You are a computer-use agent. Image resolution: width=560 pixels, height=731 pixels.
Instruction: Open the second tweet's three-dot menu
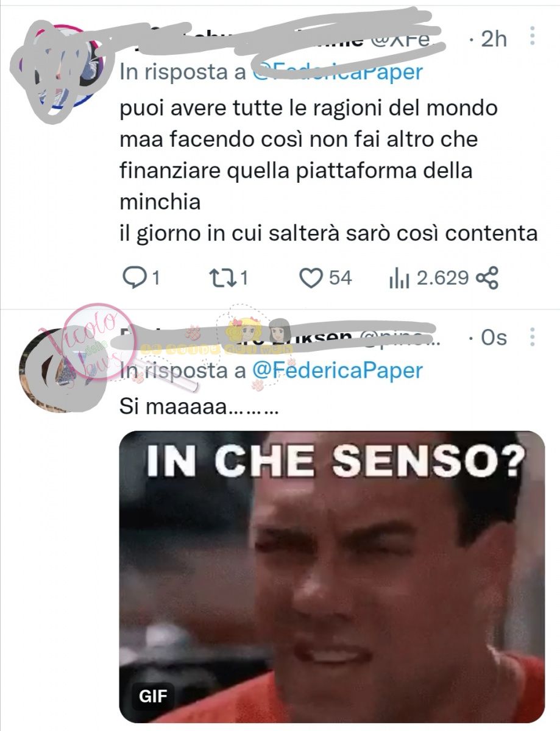(x=532, y=337)
